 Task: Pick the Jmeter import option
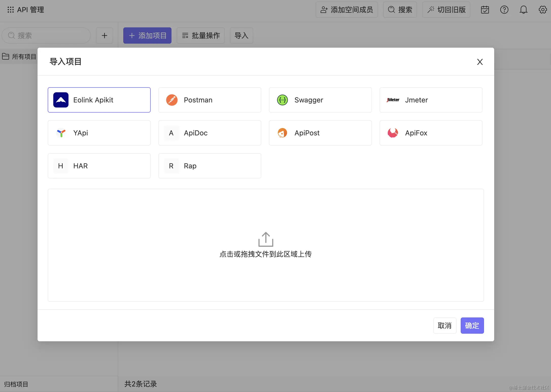431,100
